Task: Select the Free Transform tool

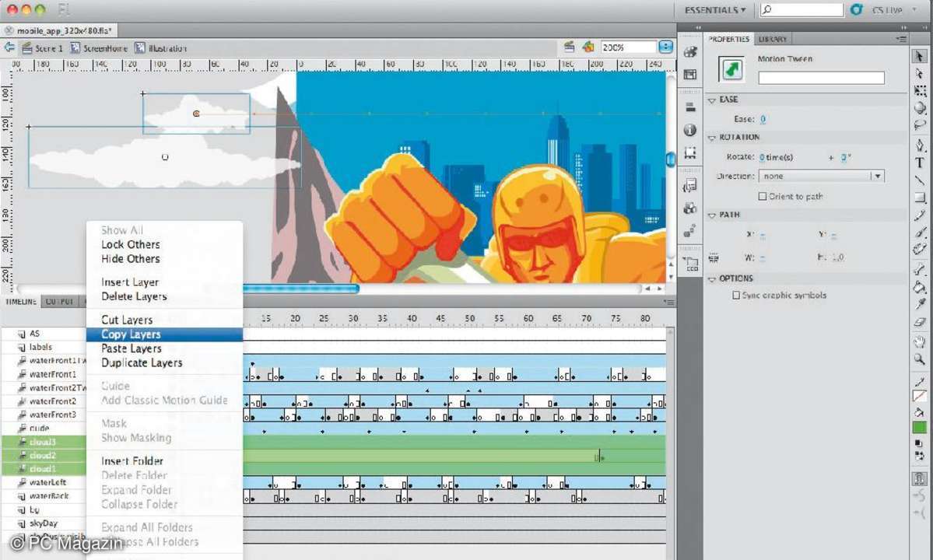Action: click(920, 90)
